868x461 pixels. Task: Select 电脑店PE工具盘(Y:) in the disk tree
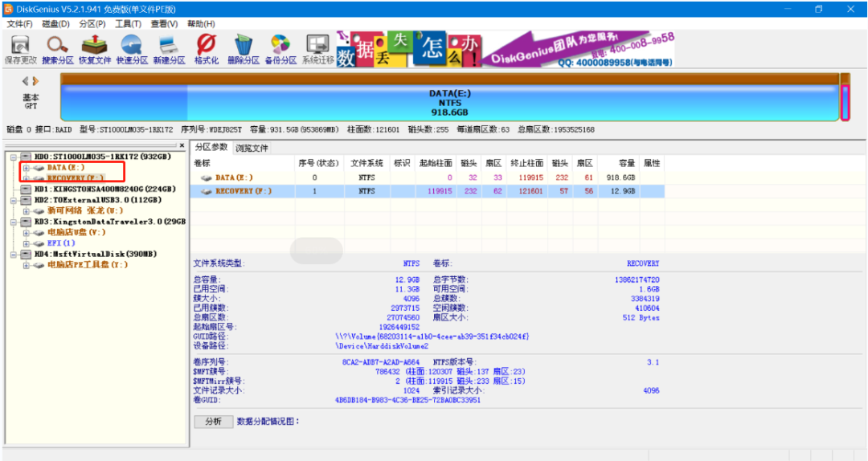pos(88,265)
